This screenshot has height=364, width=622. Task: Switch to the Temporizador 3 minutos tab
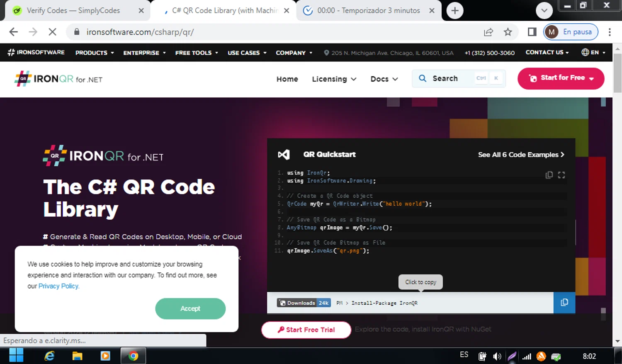coord(369,11)
